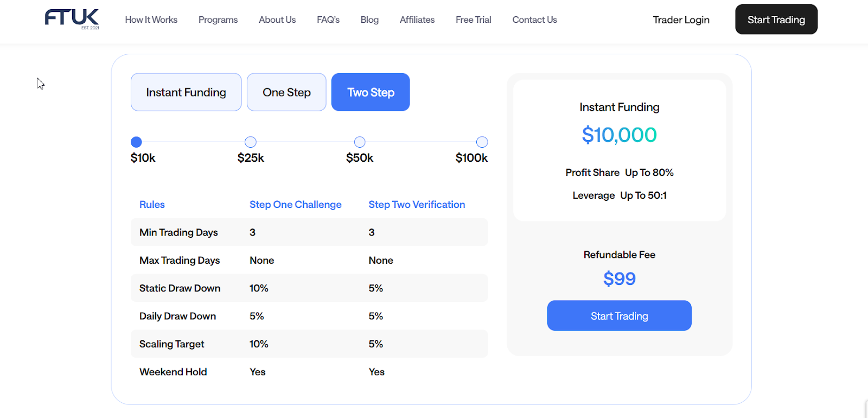Screen dimensions: 868x418
Task: Visit the Blog link
Action: [x=369, y=20]
